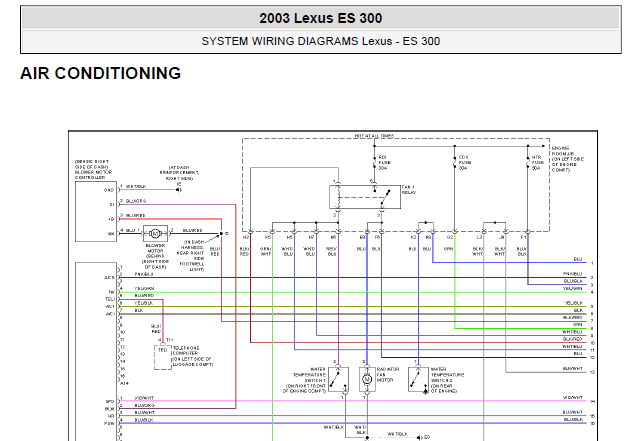Click the T11 connector label above TEL box
This screenshot has height=441, width=627.
tap(170, 340)
